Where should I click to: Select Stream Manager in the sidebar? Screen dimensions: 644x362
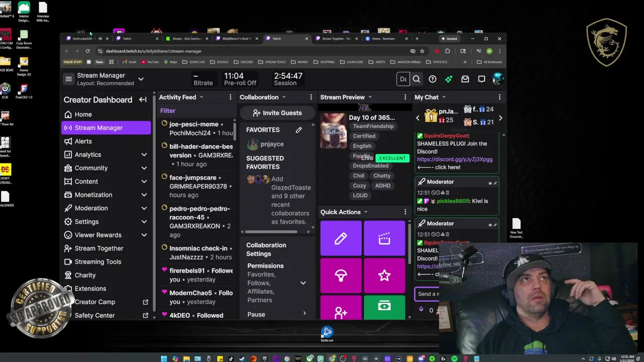tap(106, 128)
